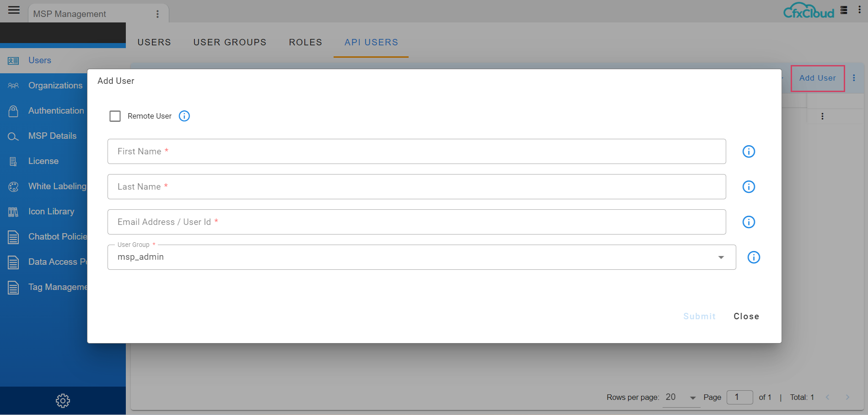Click the info icon beside Last Name
The width and height of the screenshot is (868, 415).
coord(749,187)
